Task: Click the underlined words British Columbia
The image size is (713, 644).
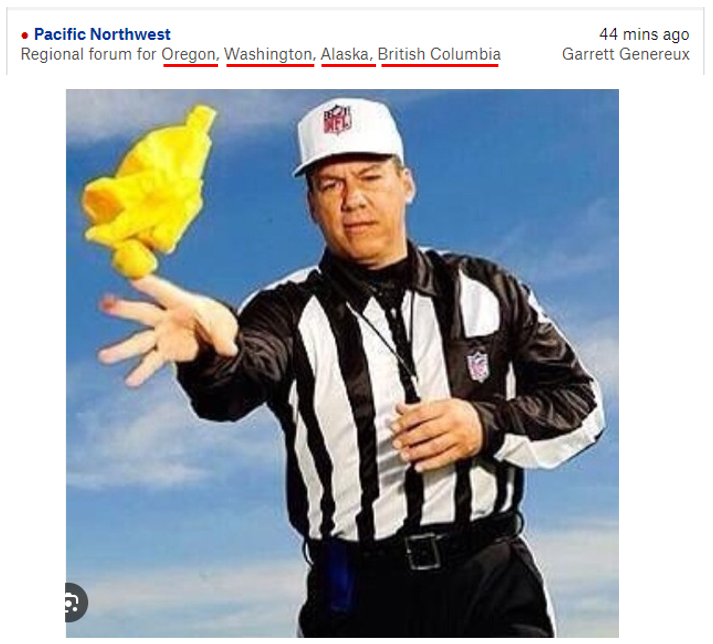Action: click(439, 54)
